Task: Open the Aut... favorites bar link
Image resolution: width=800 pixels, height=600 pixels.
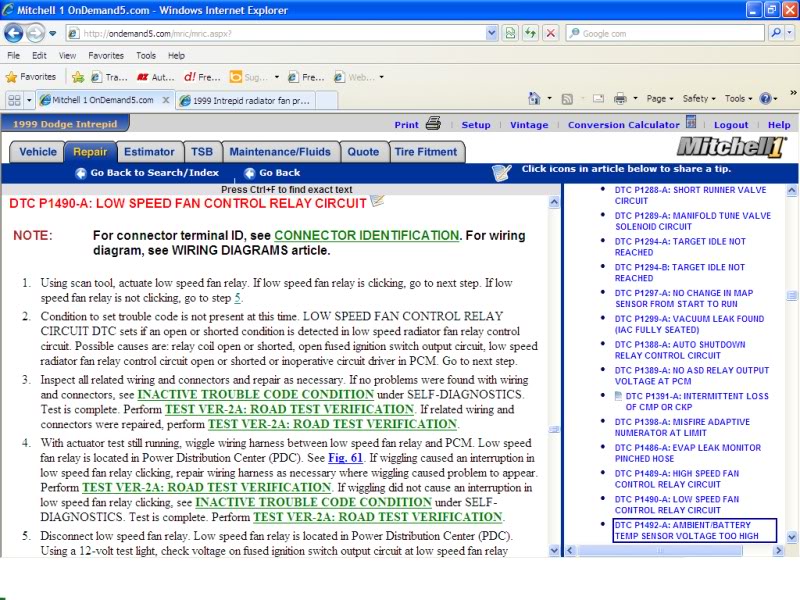Action: click(155, 77)
